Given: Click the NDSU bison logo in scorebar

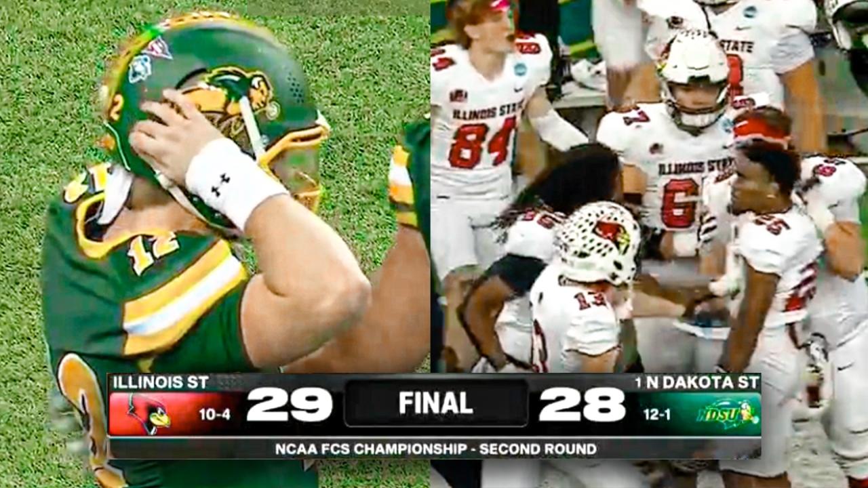Looking at the screenshot, I should (728, 413).
